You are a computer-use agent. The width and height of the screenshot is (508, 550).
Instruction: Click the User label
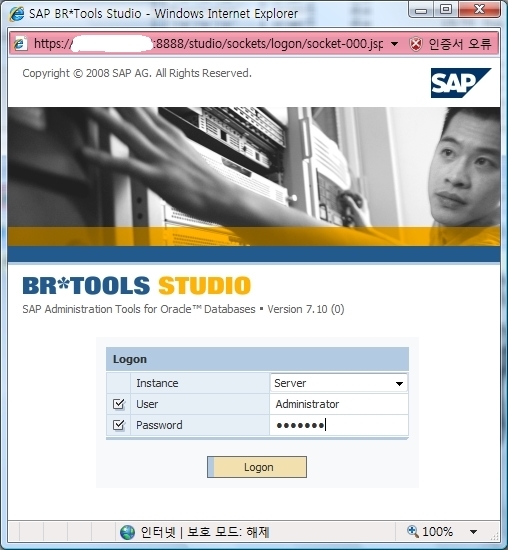click(147, 404)
